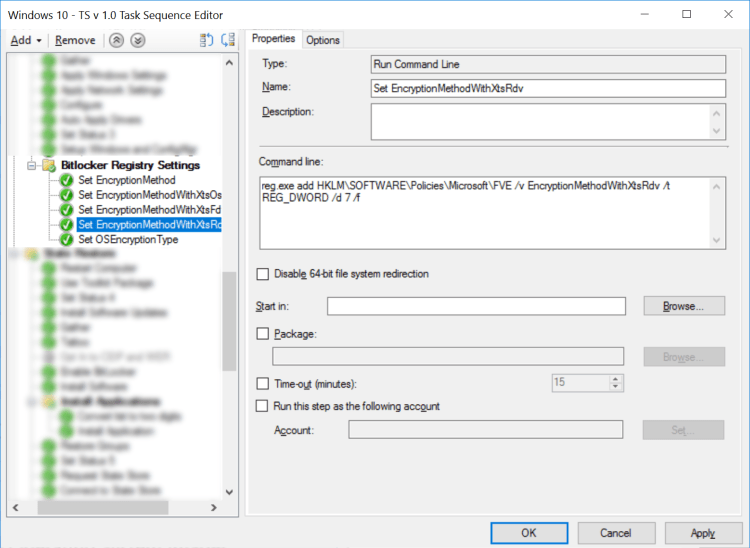Click the Expand All groups toolbar icon
The width and height of the screenshot is (750, 548).
click(207, 40)
